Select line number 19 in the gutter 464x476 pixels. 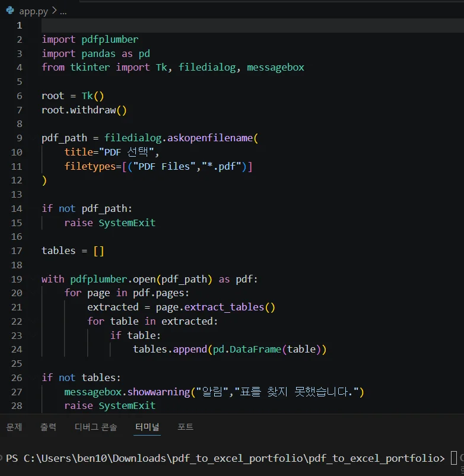(17, 279)
